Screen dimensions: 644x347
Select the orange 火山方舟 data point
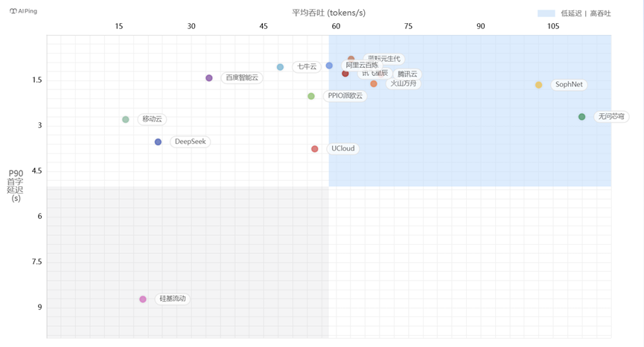[374, 84]
